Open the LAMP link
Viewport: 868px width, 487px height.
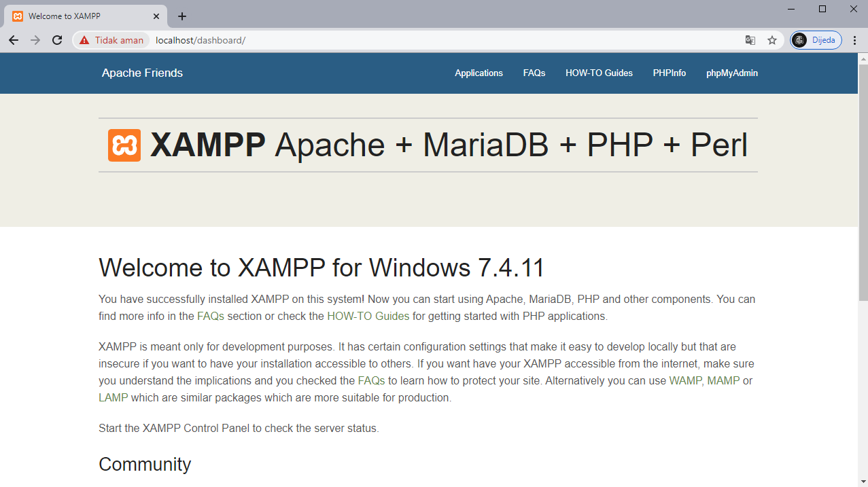(x=113, y=398)
